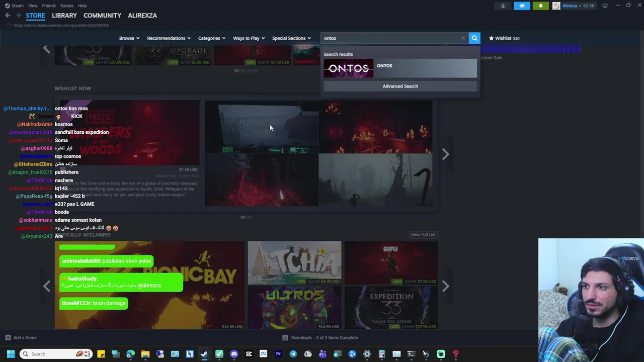Click the Add a Game link

pyautogui.click(x=25, y=338)
